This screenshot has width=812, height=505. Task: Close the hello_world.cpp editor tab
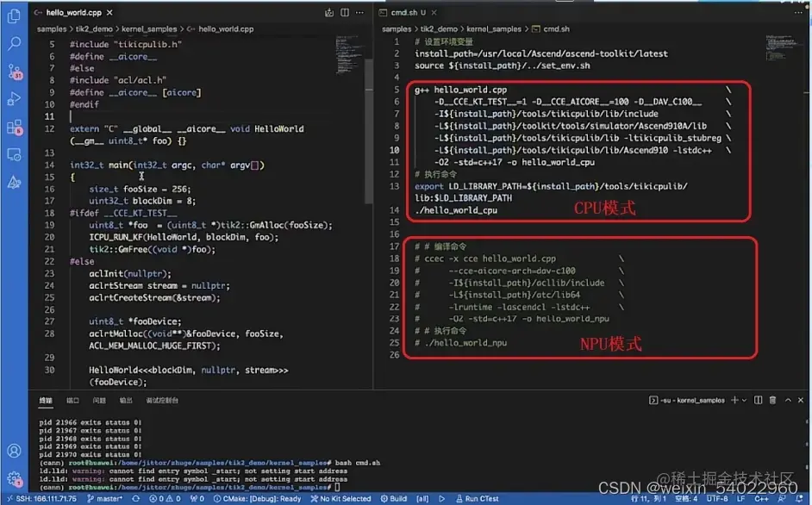tap(109, 12)
